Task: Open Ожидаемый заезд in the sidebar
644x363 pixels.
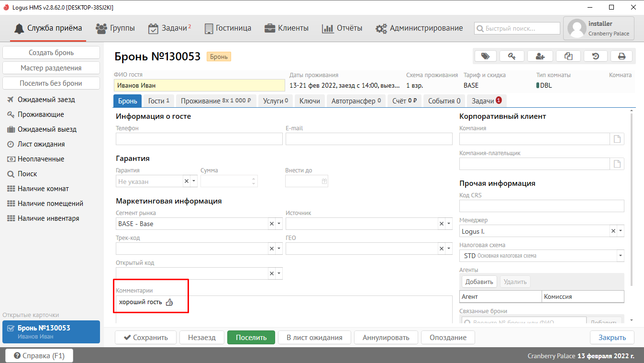Action: pyautogui.click(x=46, y=100)
